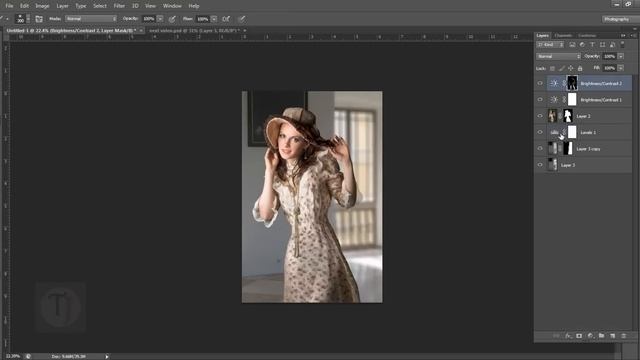The height and width of the screenshot is (360, 640).
Task: Open the Edit menu
Action: pos(24,6)
